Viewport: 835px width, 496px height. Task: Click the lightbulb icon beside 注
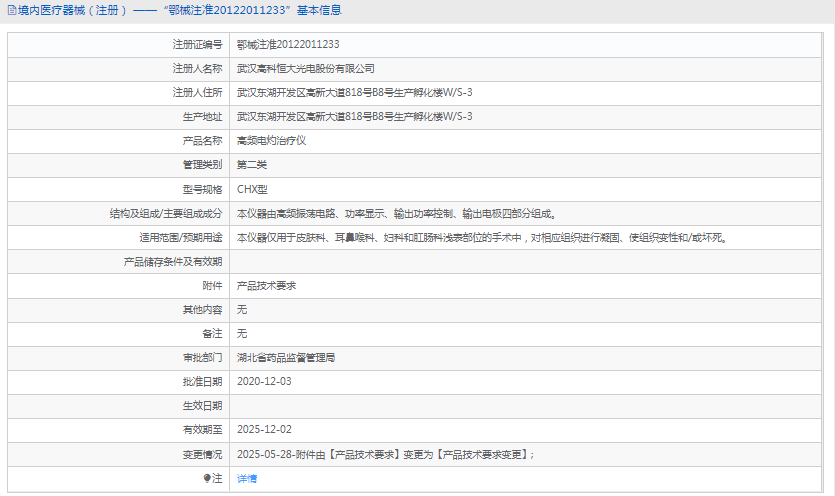(x=207, y=478)
